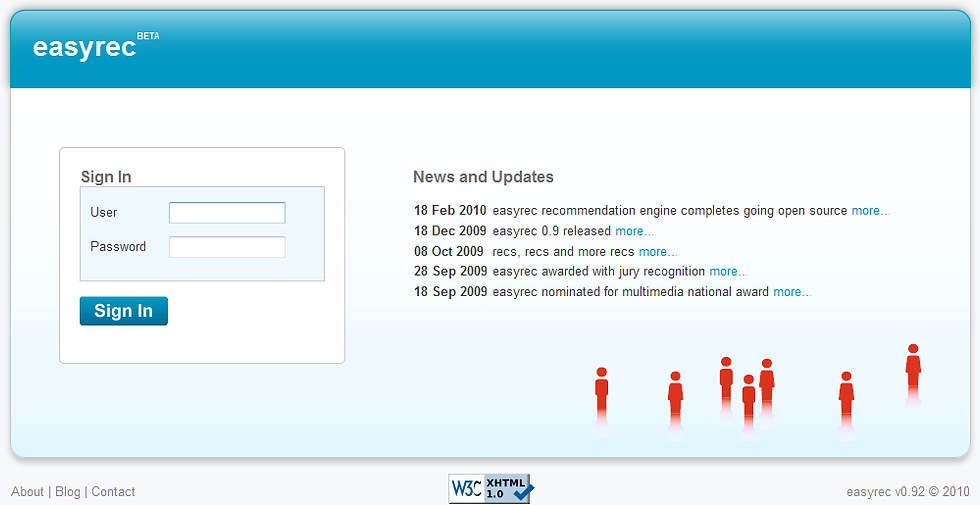Open more link for recs, recs and more recs
The height and width of the screenshot is (505, 980).
[658, 251]
